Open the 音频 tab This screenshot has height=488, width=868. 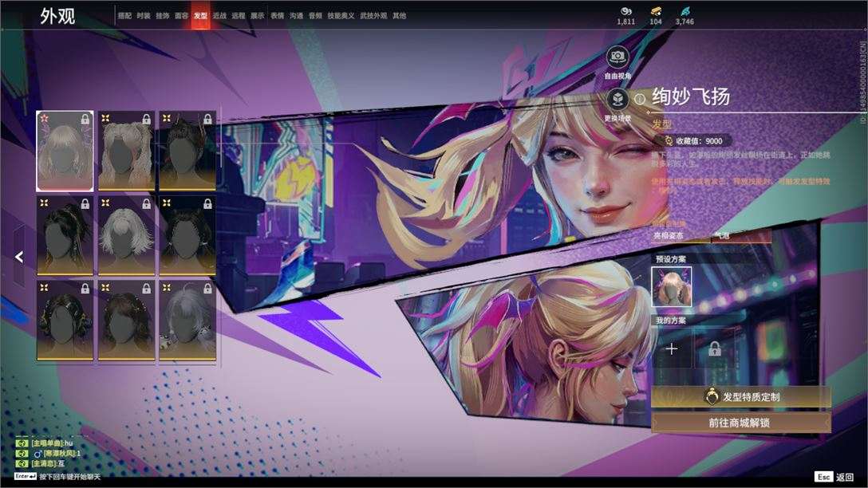[316, 16]
